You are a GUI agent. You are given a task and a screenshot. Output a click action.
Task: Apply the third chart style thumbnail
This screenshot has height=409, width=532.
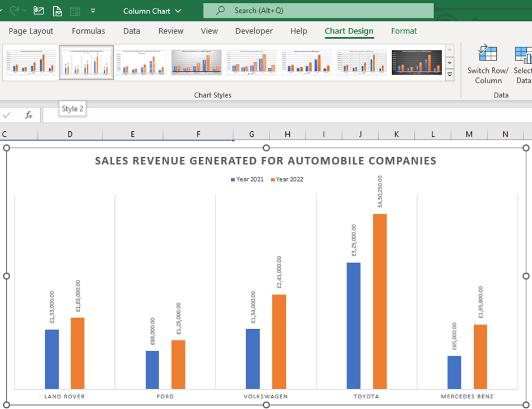(x=141, y=62)
